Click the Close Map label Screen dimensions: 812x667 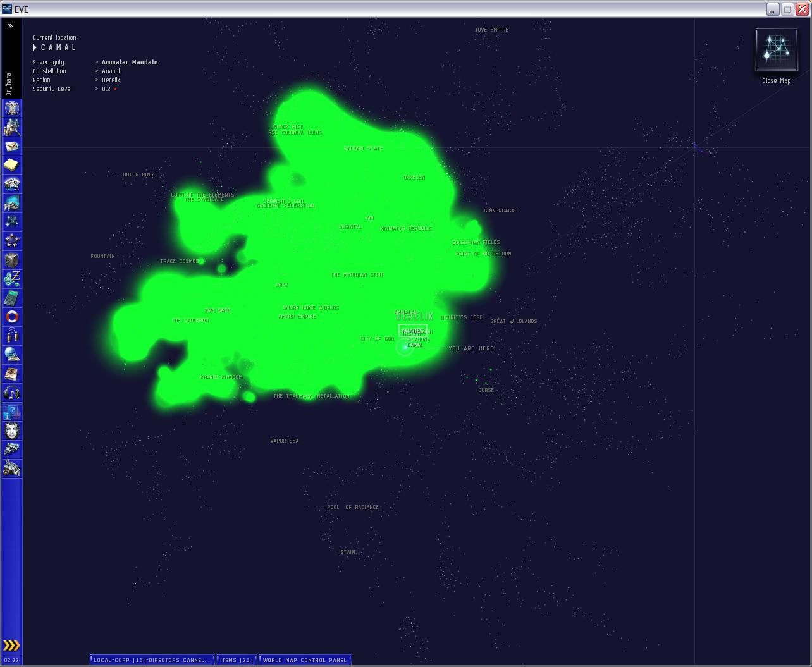click(x=776, y=81)
